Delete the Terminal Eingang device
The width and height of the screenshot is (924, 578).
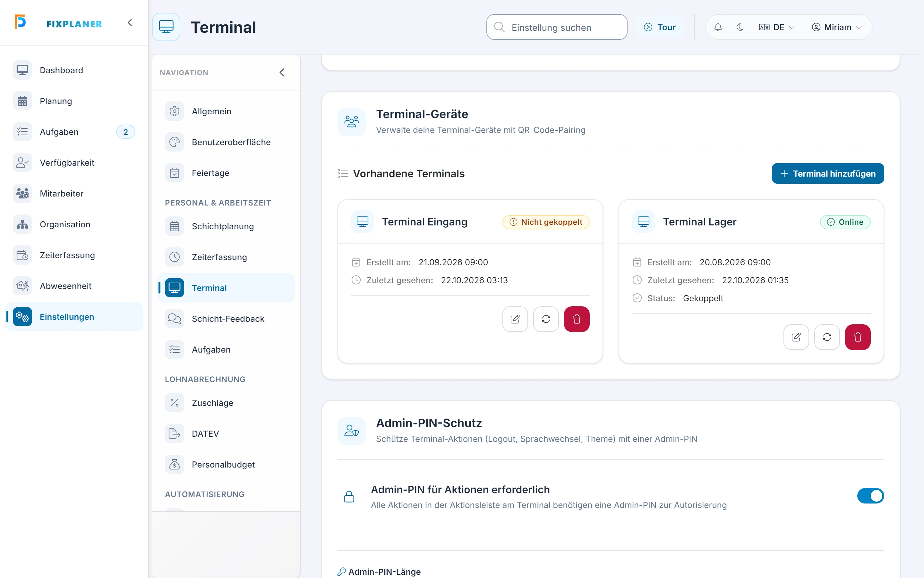click(x=577, y=319)
